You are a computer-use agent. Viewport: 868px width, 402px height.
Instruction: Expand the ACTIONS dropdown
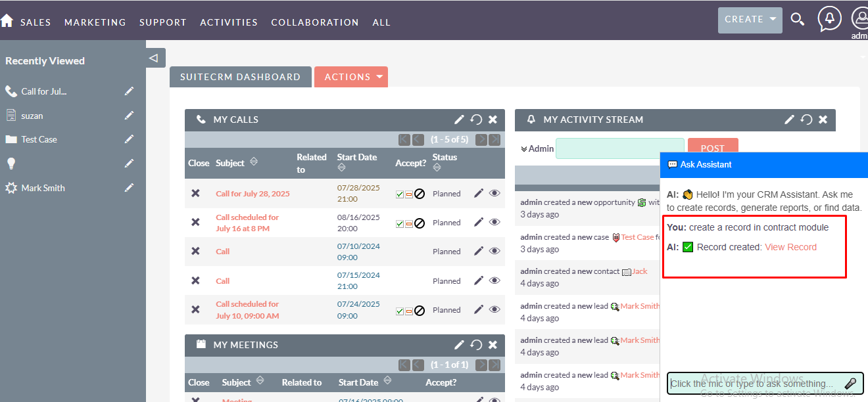pyautogui.click(x=350, y=77)
